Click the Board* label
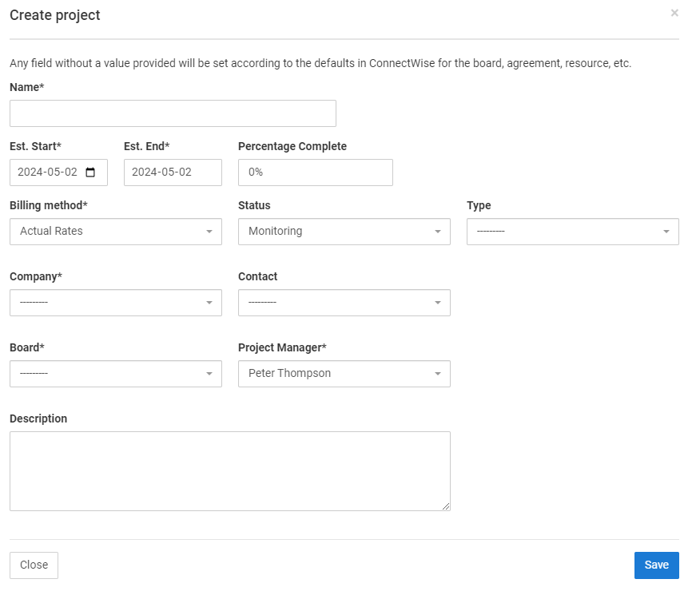Viewport: 700px width, 595px height. tap(27, 347)
